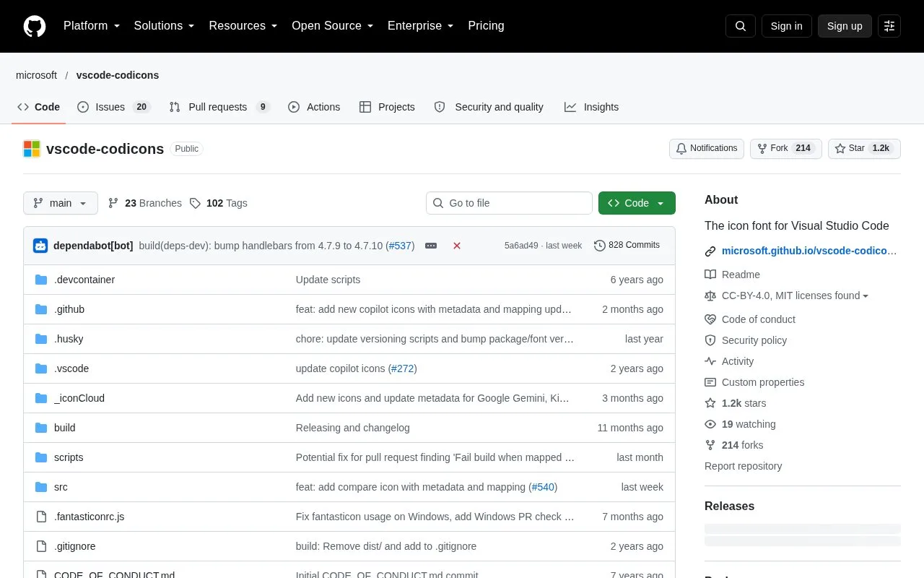Click the scripts folder icon
Screen dimensions: 924x578
tap(41, 457)
